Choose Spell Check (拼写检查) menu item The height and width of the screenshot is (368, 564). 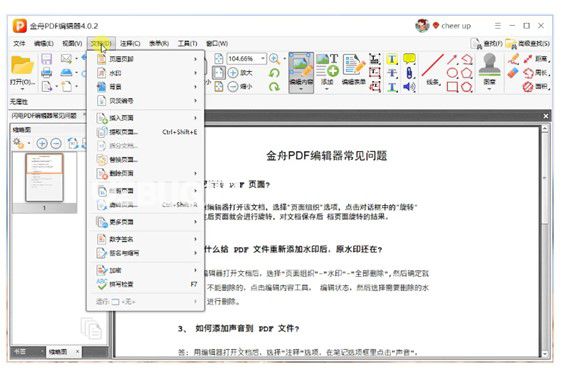coord(146,284)
